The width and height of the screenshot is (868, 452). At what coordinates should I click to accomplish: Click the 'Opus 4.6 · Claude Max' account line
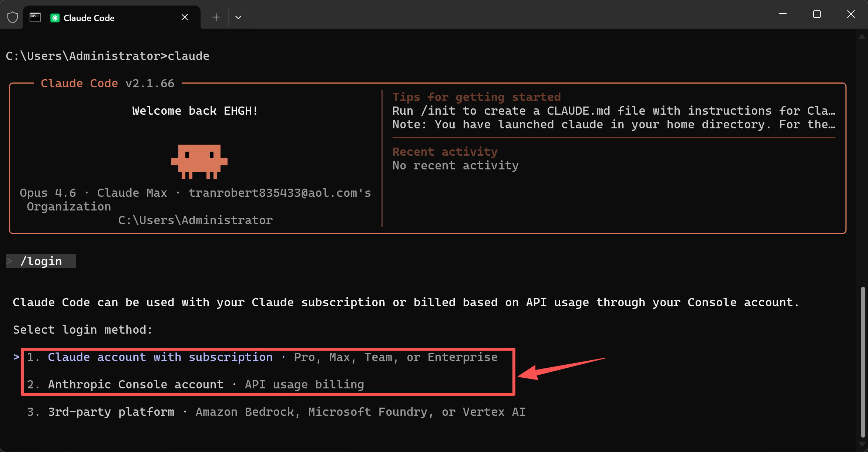click(x=195, y=193)
